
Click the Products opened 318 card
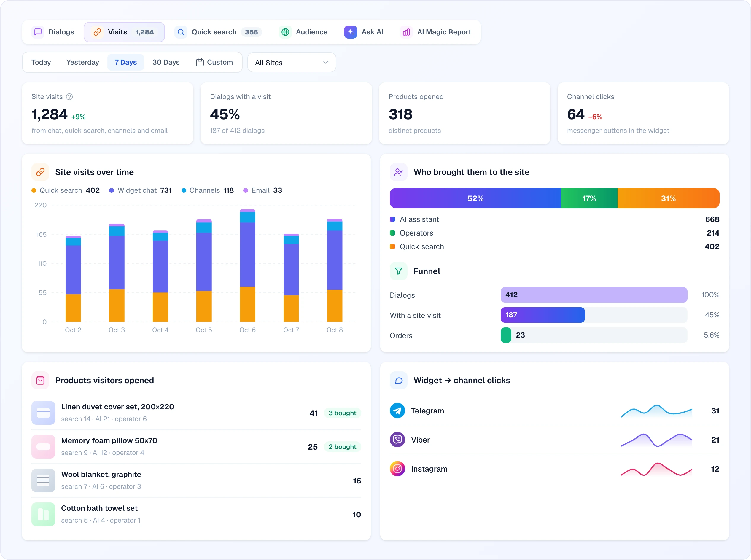coord(465,113)
